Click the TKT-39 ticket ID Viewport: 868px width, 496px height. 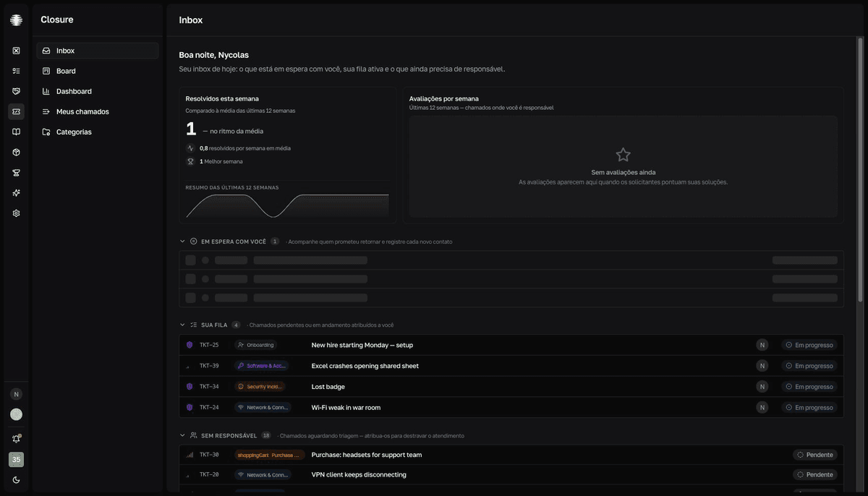pos(209,366)
